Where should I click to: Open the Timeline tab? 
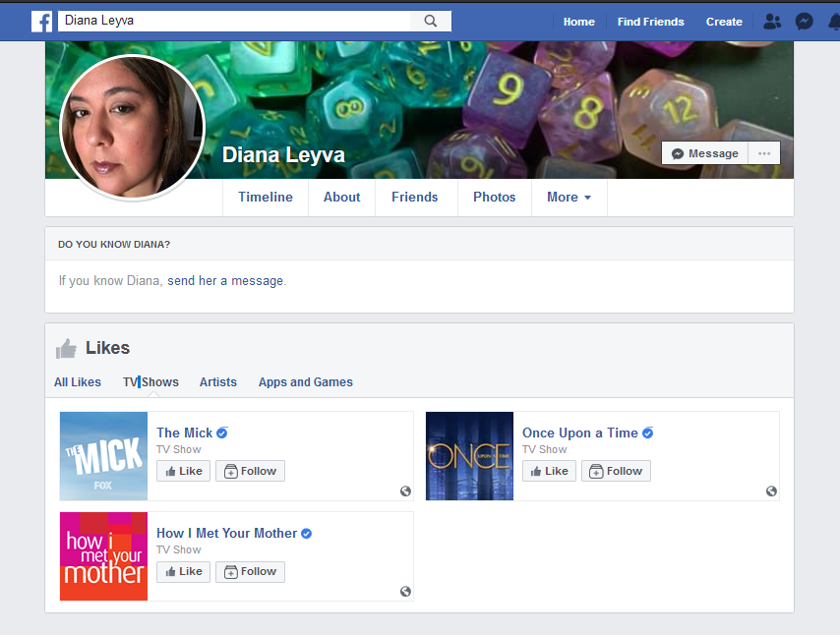click(266, 197)
